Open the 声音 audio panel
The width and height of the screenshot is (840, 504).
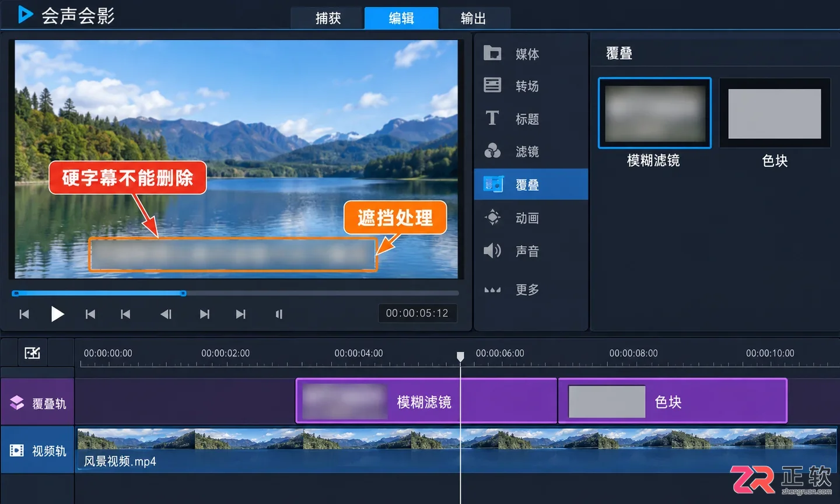point(531,251)
